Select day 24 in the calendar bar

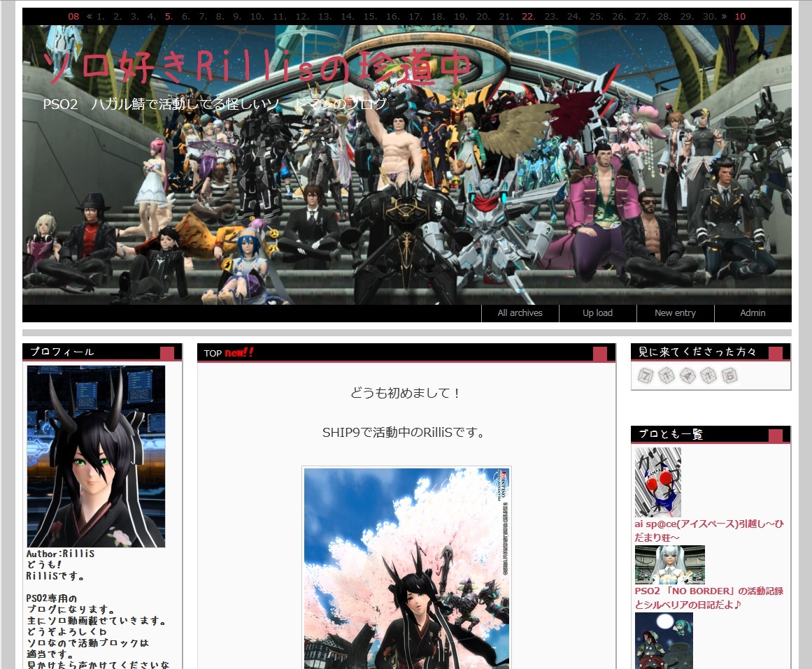pos(574,17)
